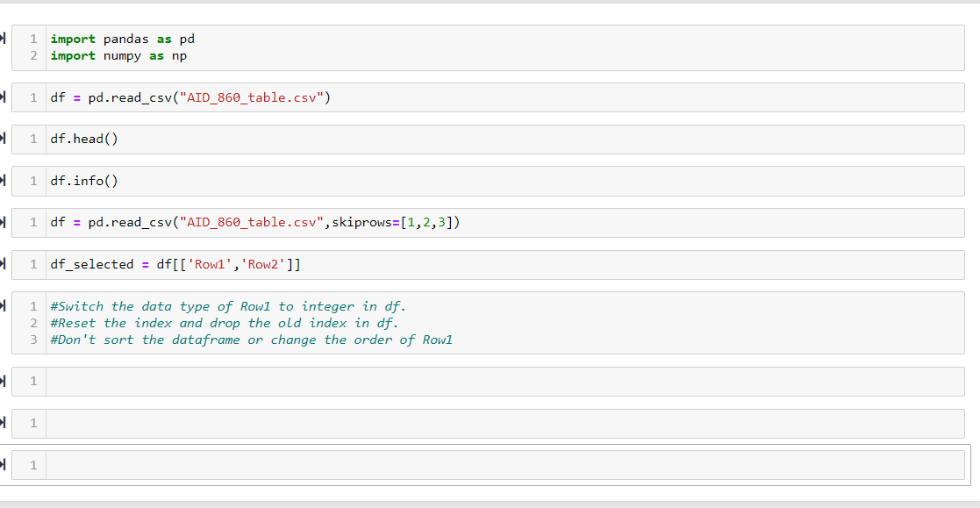
Task: Run the df.info() cell
Action: click(4, 181)
